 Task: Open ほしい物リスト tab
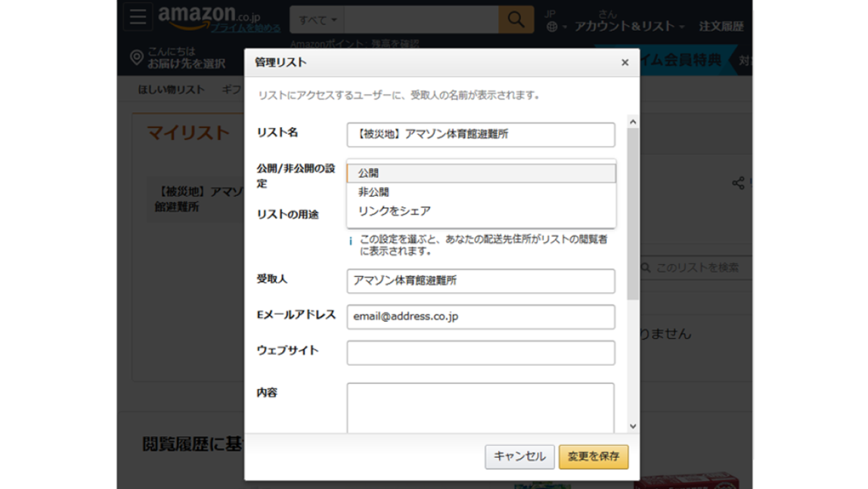(x=171, y=90)
